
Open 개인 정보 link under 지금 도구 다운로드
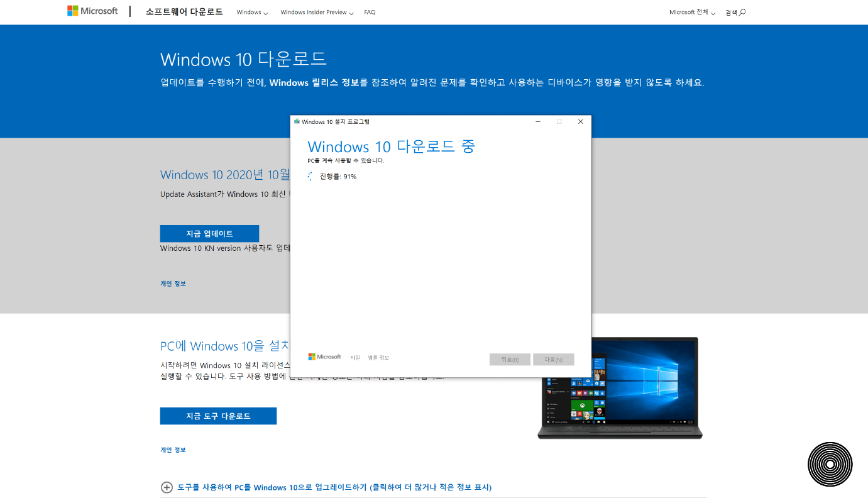(x=173, y=450)
